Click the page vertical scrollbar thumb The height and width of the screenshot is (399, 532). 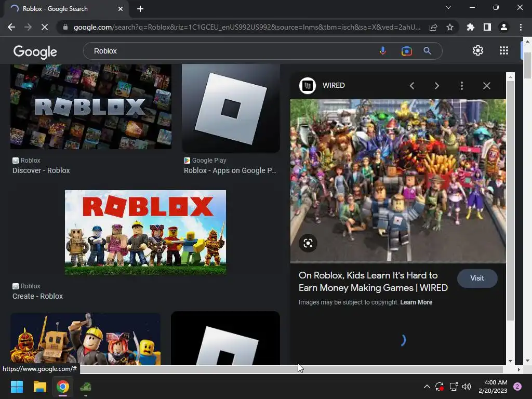527,65
